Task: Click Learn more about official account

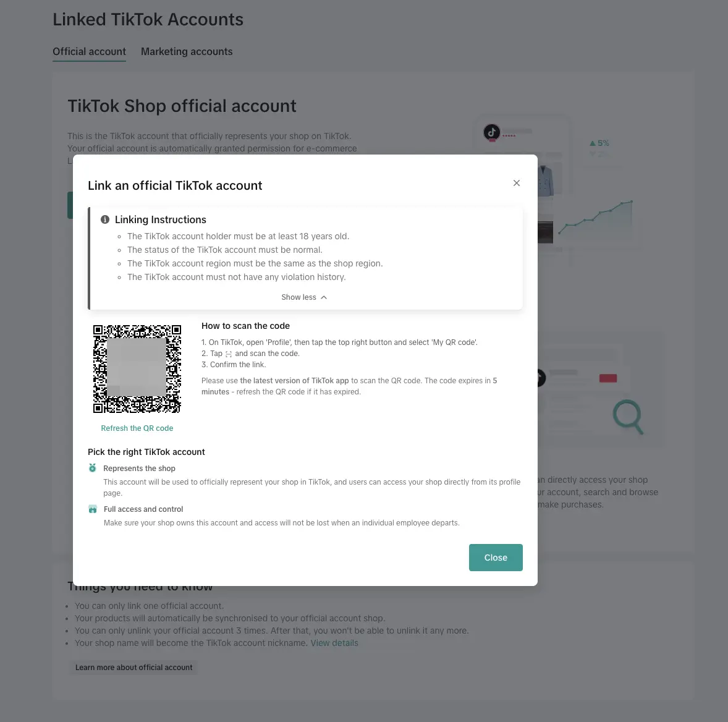Action: point(133,667)
